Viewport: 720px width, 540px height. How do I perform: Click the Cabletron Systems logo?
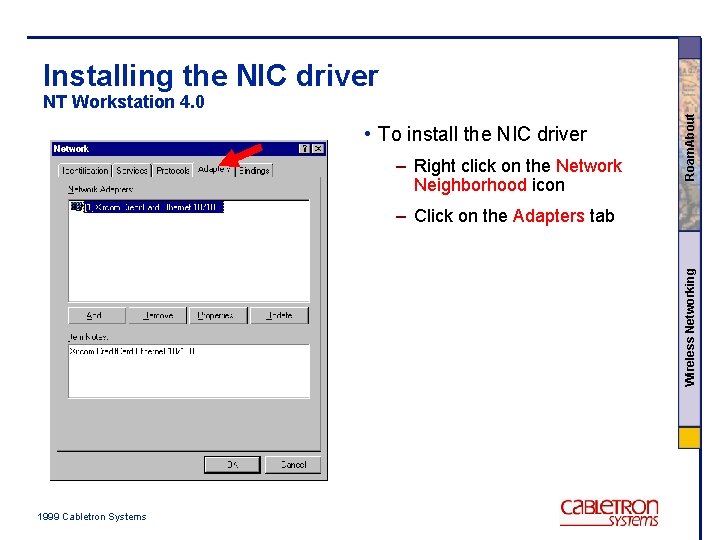(x=609, y=513)
